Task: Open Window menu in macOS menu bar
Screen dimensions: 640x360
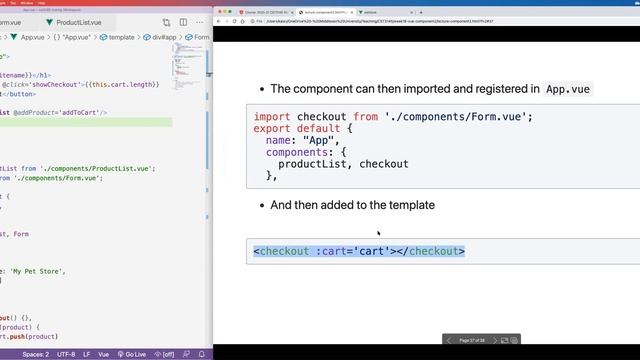Action: pos(27,2)
